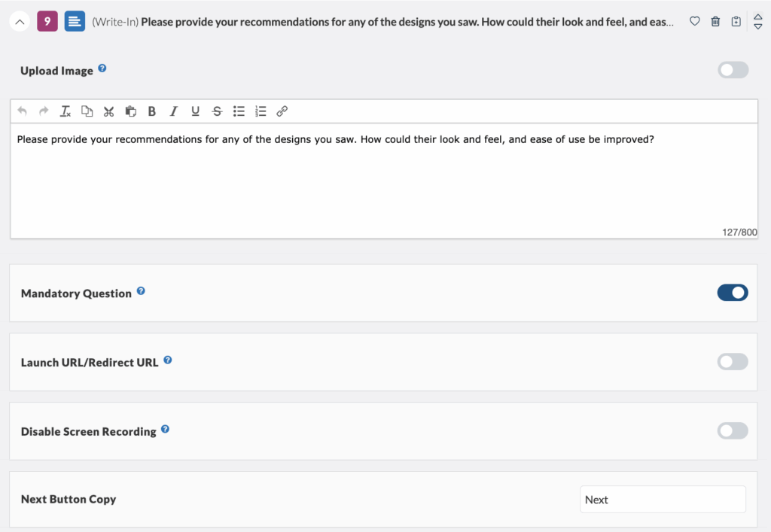Duplicate the question with the copy icon
This screenshot has height=532, width=771.
736,22
